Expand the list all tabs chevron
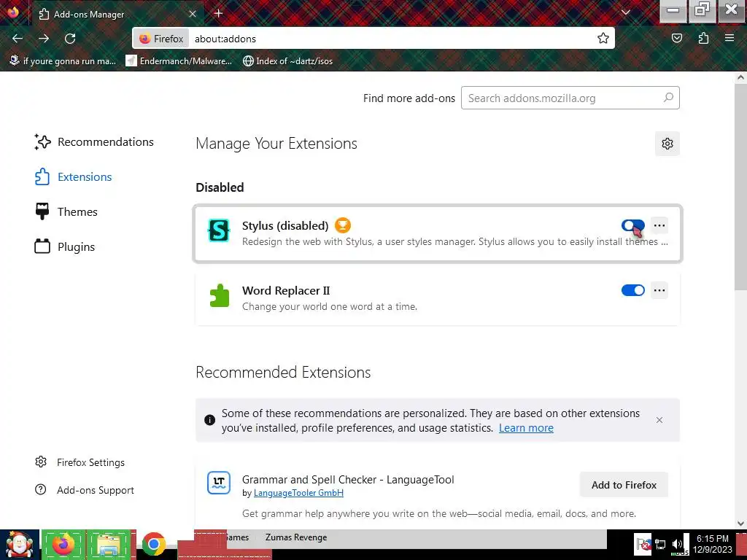The width and height of the screenshot is (747, 560). coord(625,13)
